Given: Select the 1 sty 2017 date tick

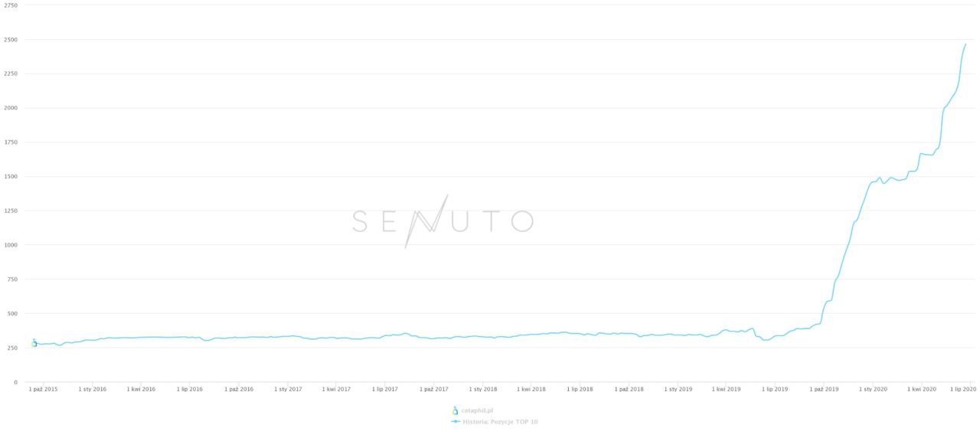Looking at the screenshot, I should [x=287, y=389].
